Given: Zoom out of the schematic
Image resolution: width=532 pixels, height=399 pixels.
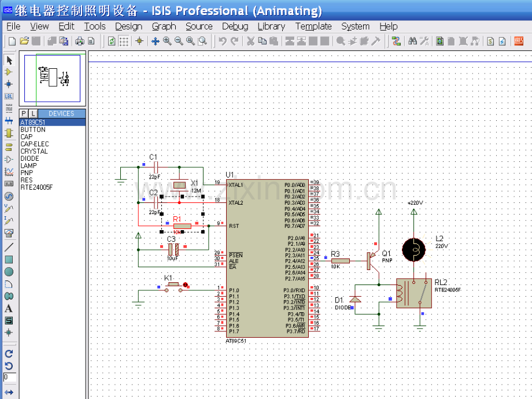Looking at the screenshot, I should pyautogui.click(x=179, y=41).
